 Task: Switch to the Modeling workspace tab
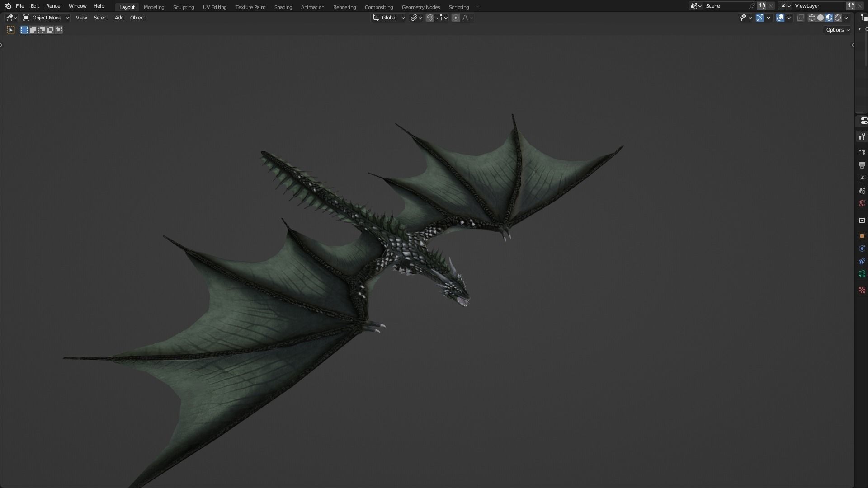tap(154, 7)
